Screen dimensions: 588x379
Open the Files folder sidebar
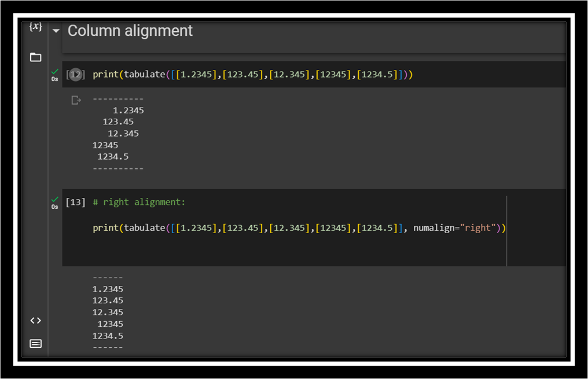[36, 57]
